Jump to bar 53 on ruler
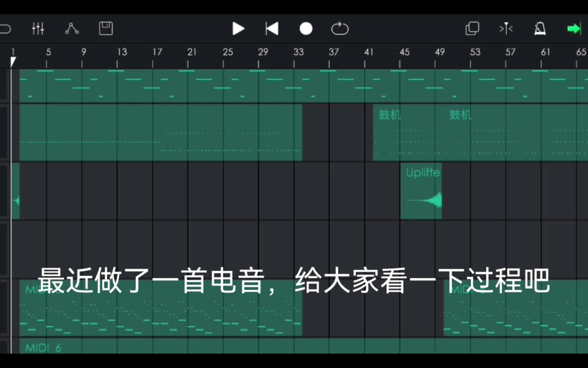The height and width of the screenshot is (368, 588). click(x=475, y=52)
